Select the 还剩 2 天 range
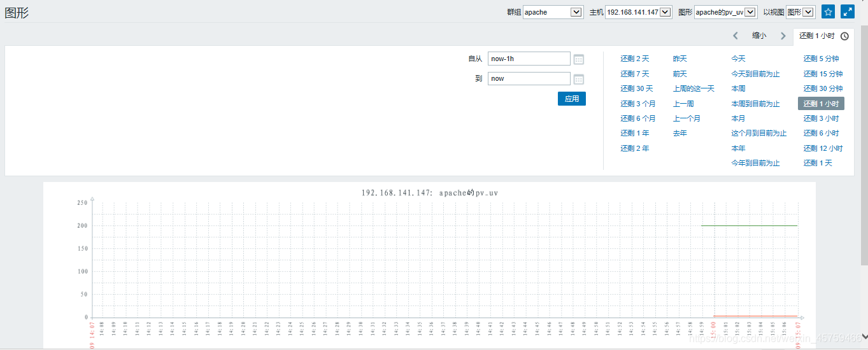 (635, 59)
